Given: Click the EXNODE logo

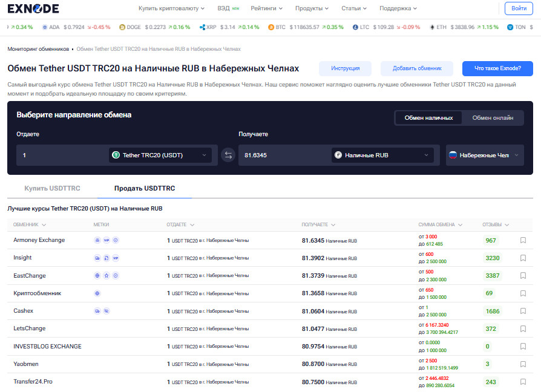Looking at the screenshot, I should (x=33, y=8).
